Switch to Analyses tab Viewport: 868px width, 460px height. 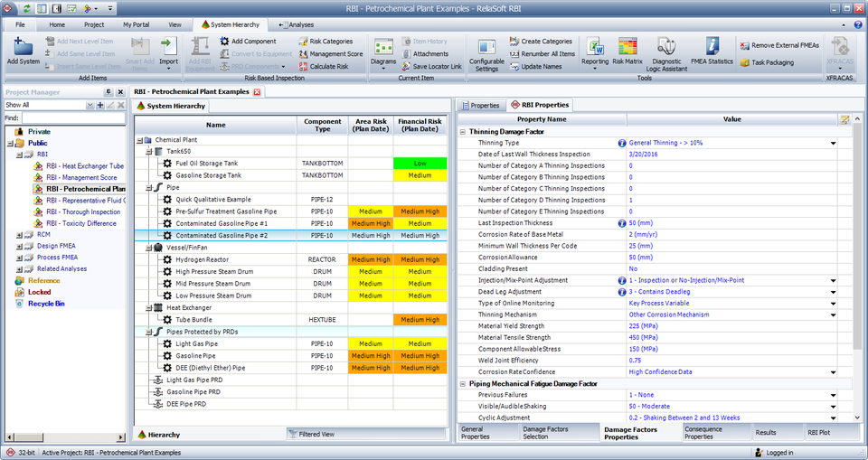(x=297, y=25)
